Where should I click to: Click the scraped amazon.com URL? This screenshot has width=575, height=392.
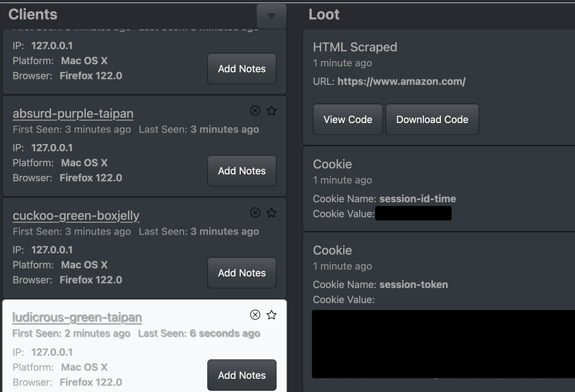click(401, 81)
